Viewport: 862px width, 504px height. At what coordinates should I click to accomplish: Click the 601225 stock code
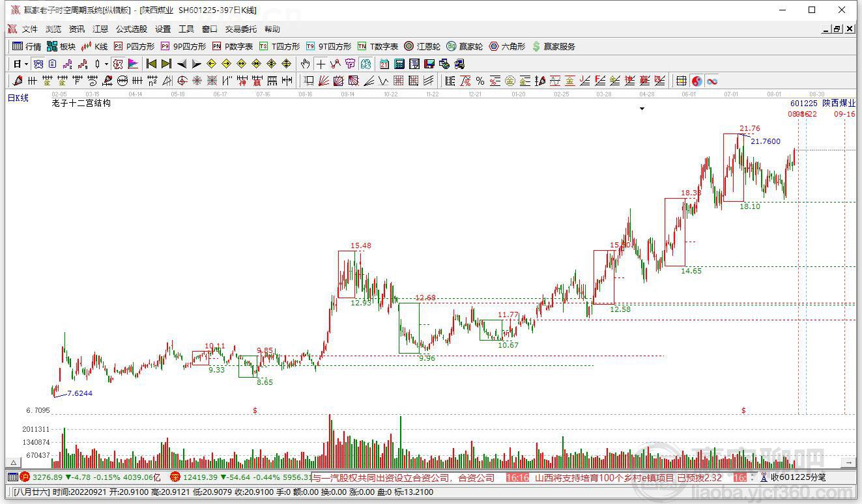804,104
